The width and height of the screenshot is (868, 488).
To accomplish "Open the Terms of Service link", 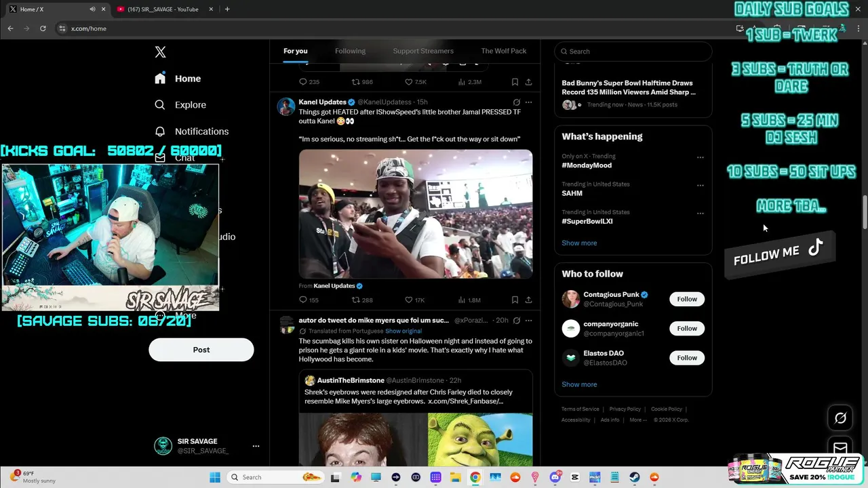I will coord(580,409).
